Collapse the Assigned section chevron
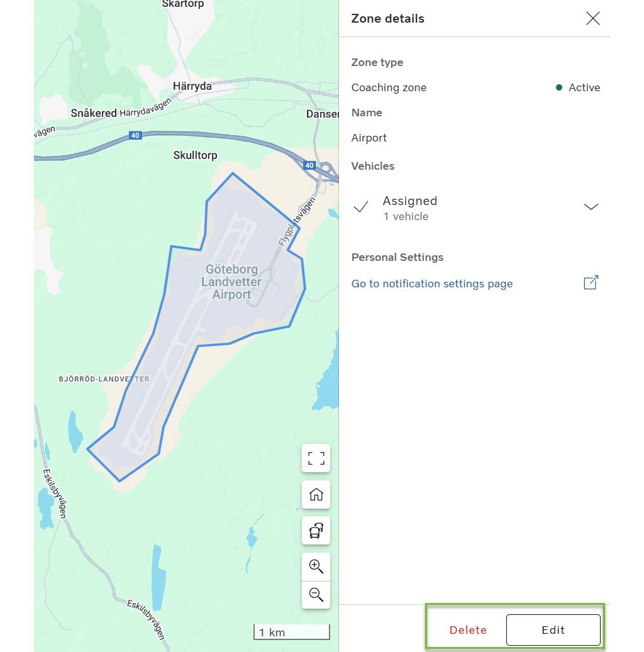Viewport: 644px width, 652px height. (591, 206)
